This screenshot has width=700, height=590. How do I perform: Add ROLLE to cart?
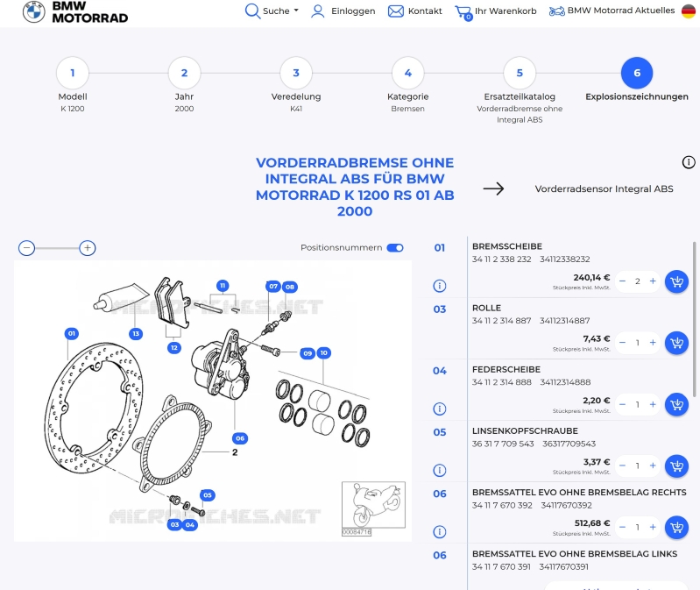(x=677, y=343)
